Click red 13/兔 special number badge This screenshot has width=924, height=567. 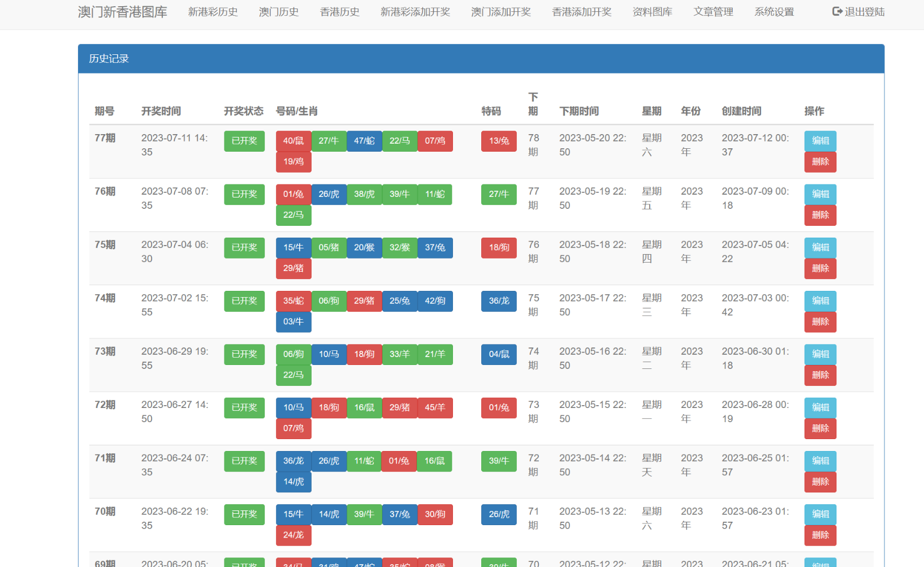[x=498, y=141]
